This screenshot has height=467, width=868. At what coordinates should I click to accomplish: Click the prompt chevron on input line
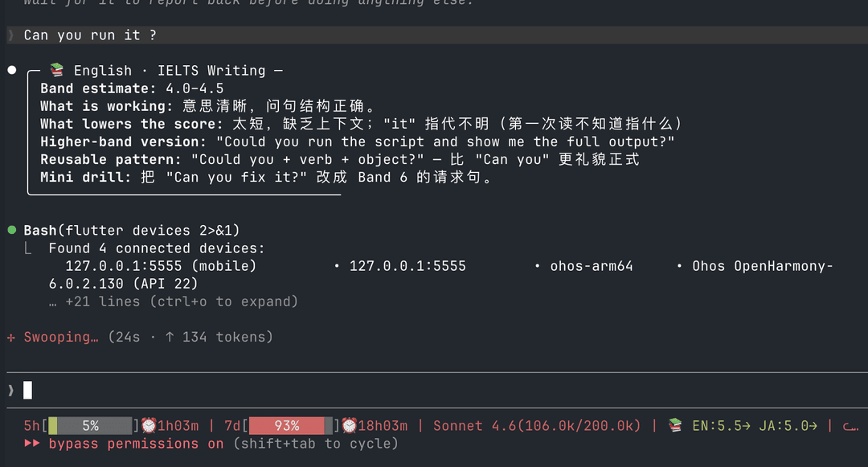tap(11, 390)
